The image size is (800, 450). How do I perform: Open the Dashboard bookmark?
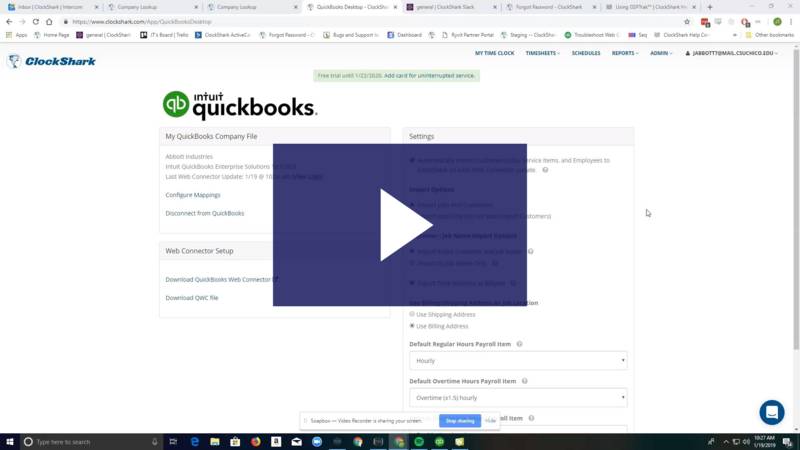pos(405,35)
